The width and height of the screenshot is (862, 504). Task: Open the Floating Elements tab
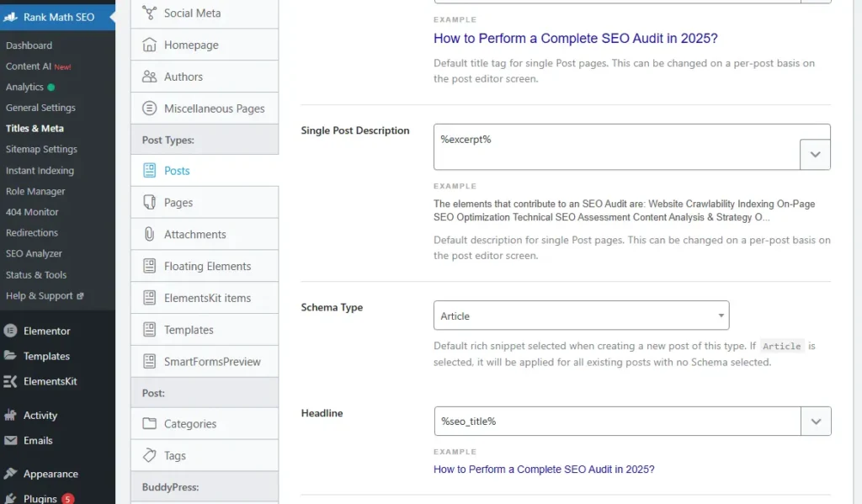[205, 266]
